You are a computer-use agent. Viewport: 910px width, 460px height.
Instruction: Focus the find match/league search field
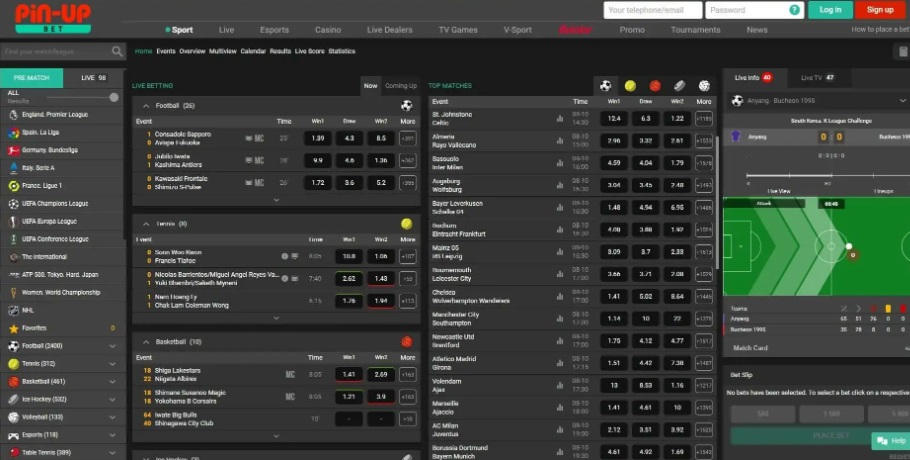click(56, 52)
